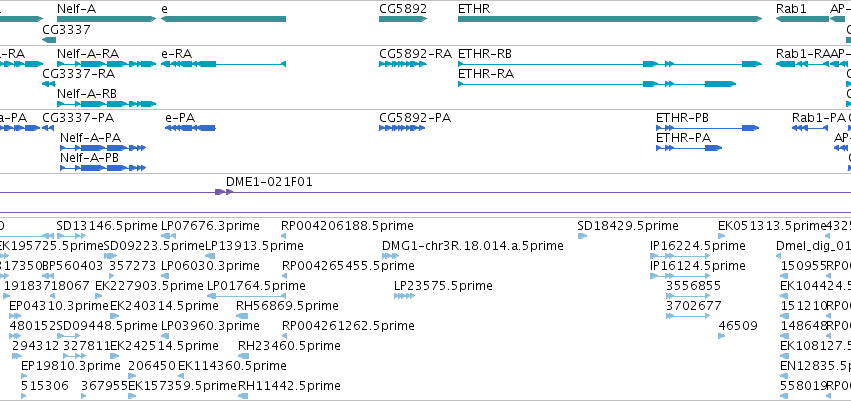Click the Rab1 gene bar
The height and width of the screenshot is (401, 851).
coord(802,19)
